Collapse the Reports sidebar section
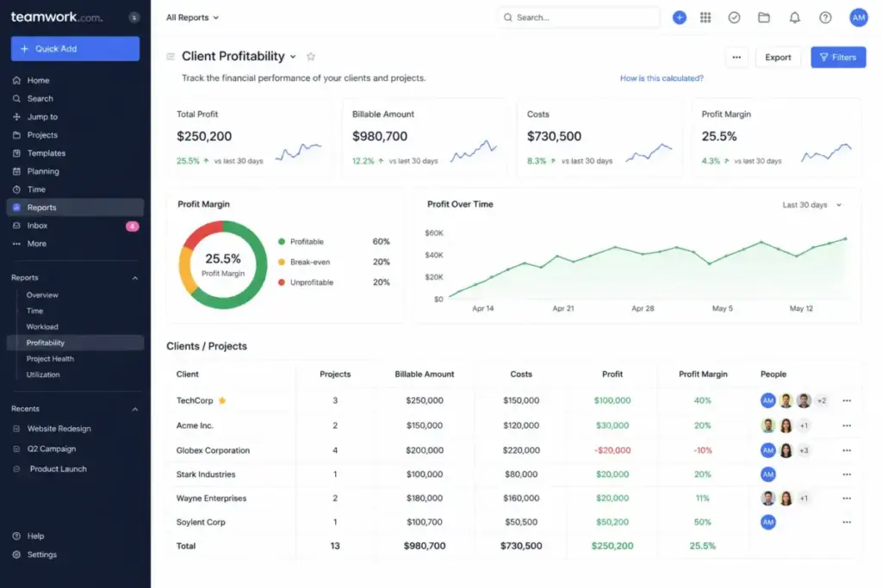This screenshot has height=588, width=882. 135,278
